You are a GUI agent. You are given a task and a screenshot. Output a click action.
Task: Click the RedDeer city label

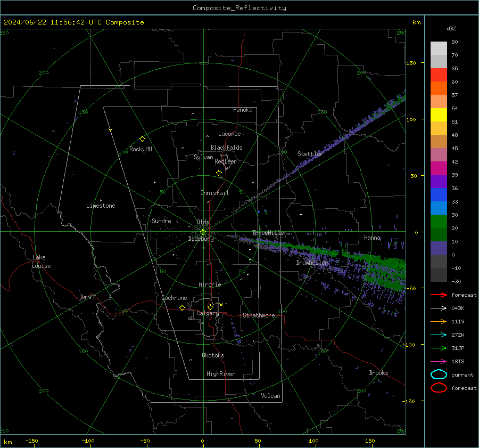click(x=226, y=161)
